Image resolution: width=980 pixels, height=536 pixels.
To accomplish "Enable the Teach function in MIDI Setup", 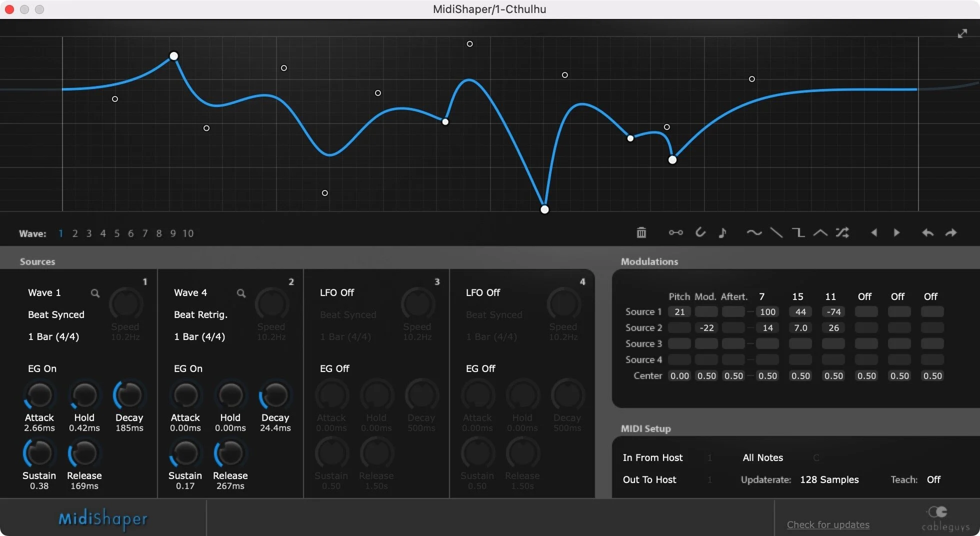I will click(934, 479).
